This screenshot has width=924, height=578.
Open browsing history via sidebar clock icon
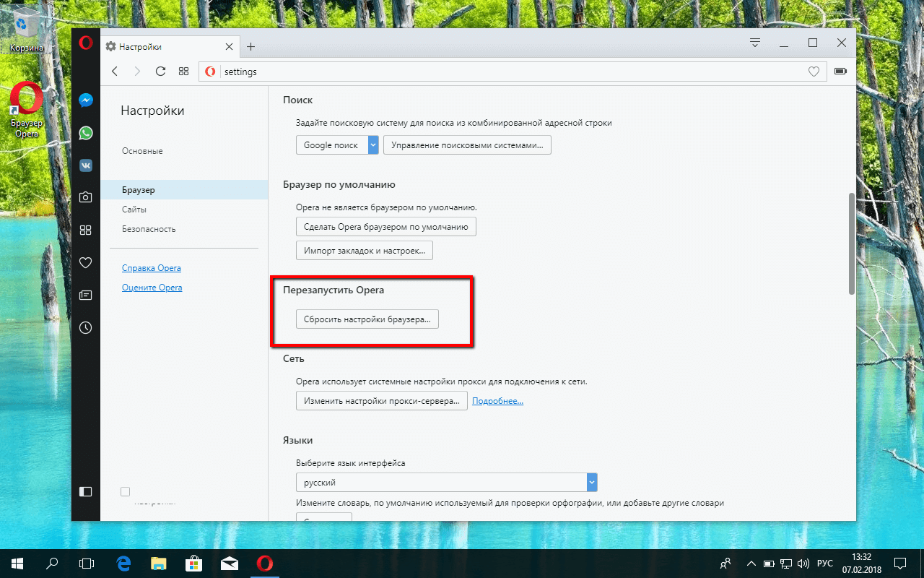(85, 327)
